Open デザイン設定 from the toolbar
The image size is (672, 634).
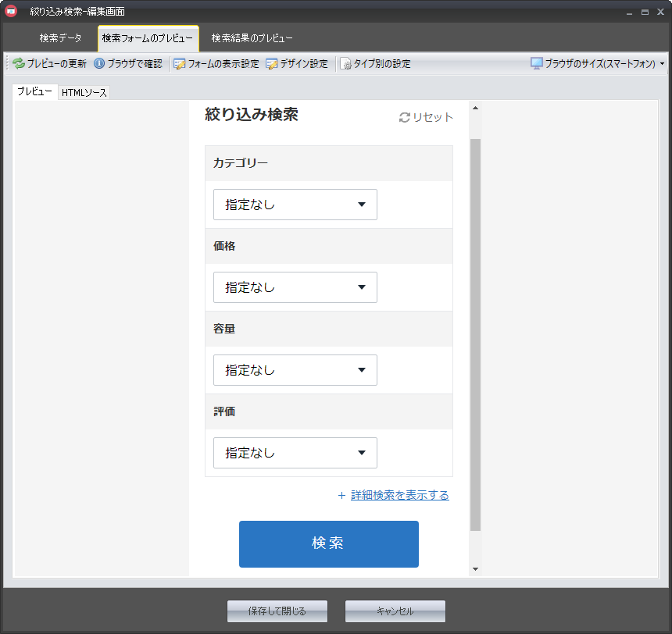272,64
